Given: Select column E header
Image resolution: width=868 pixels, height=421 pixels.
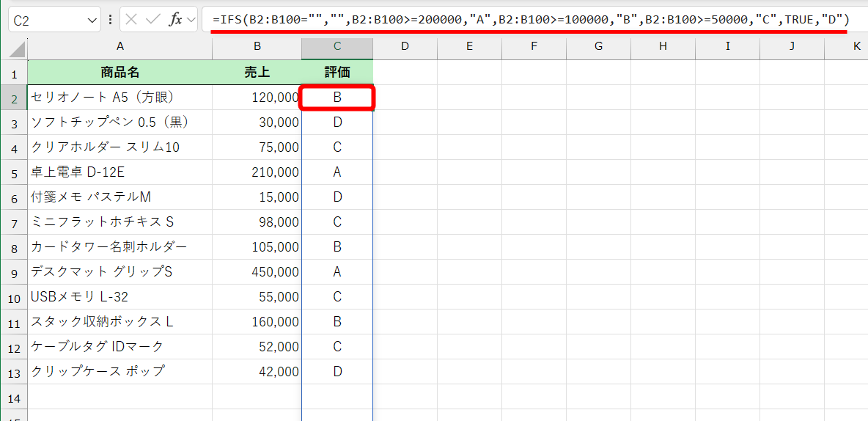Looking at the screenshot, I should (x=469, y=47).
